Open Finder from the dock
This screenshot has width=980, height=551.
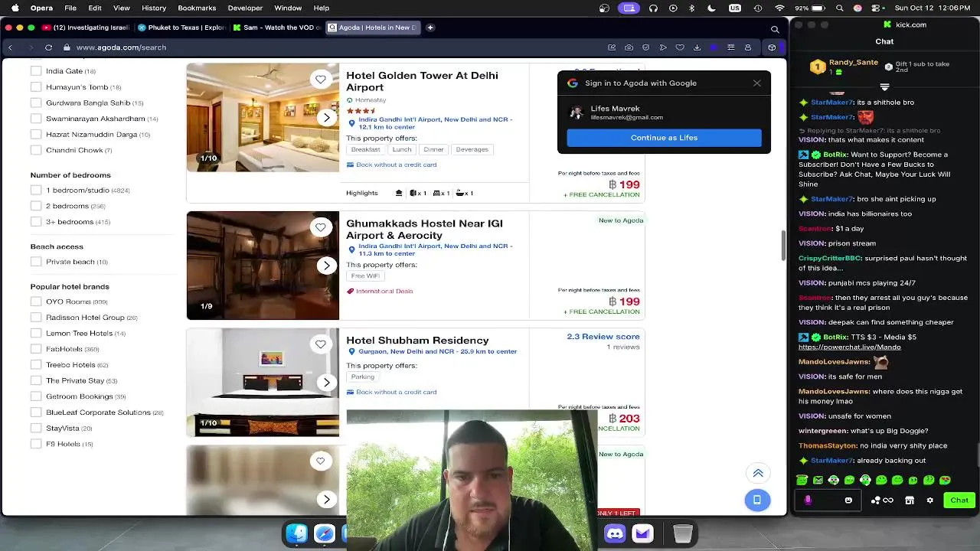coord(297,533)
